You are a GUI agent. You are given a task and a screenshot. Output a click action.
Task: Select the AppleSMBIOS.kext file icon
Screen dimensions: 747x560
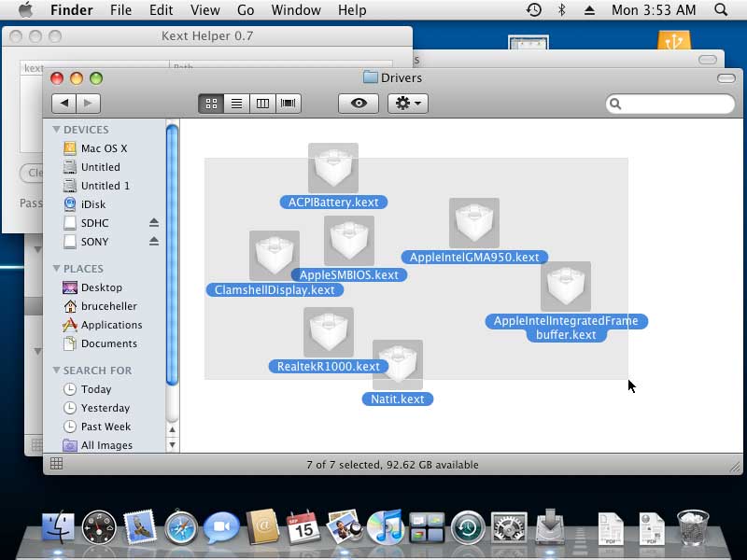click(348, 241)
